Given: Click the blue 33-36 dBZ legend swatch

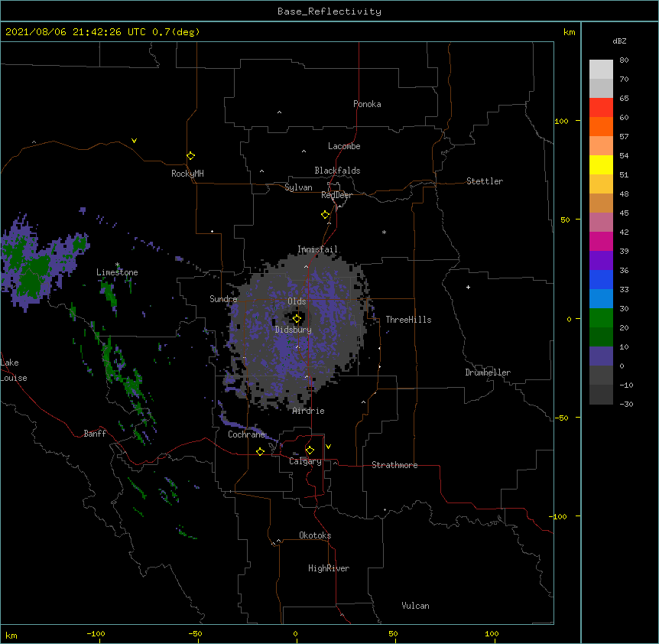Looking at the screenshot, I should (x=601, y=279).
